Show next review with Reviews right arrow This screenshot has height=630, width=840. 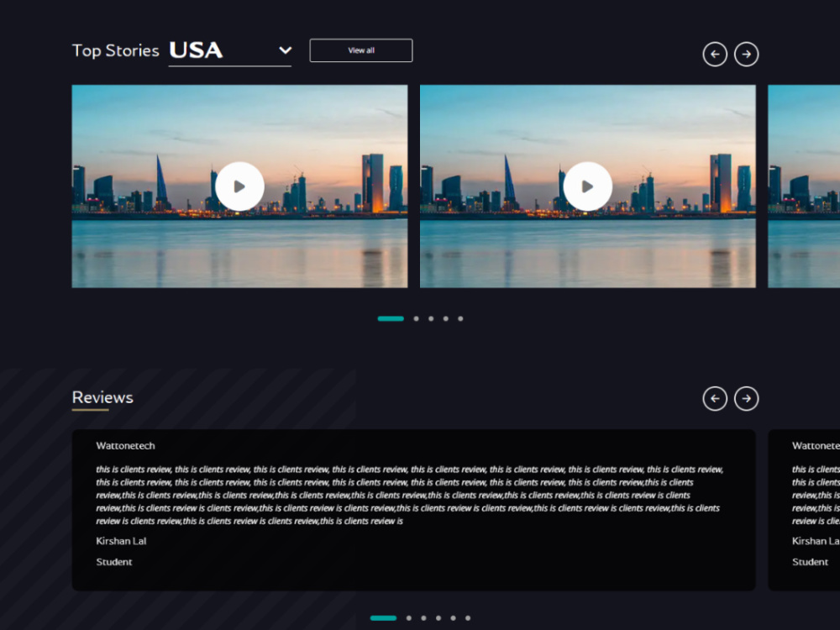tap(746, 398)
